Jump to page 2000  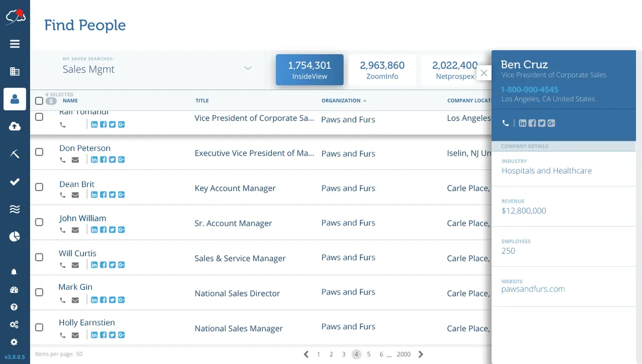point(404,354)
